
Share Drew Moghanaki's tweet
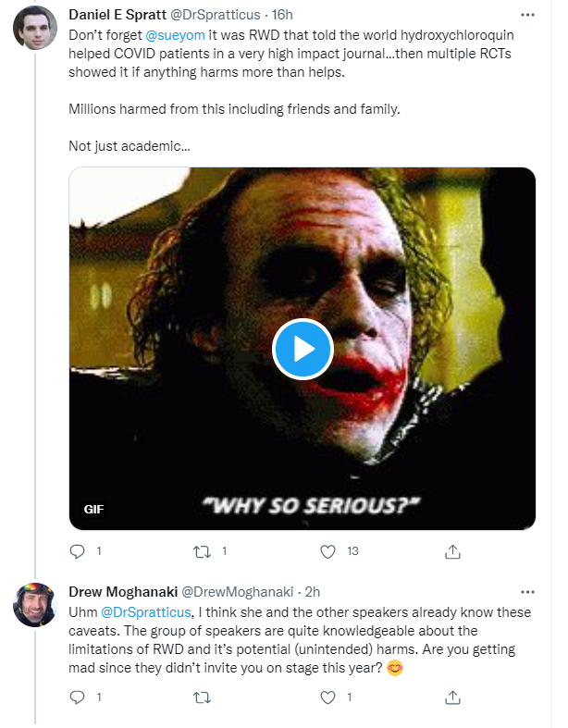click(452, 697)
